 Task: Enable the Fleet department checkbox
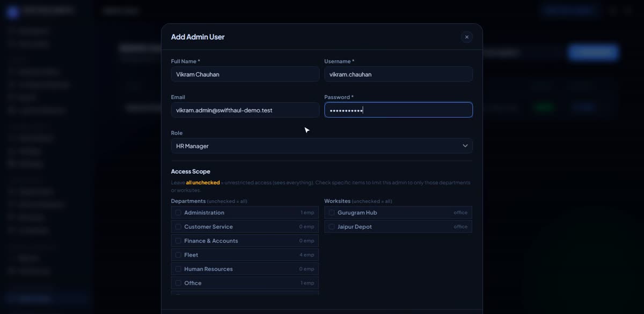[178, 255]
